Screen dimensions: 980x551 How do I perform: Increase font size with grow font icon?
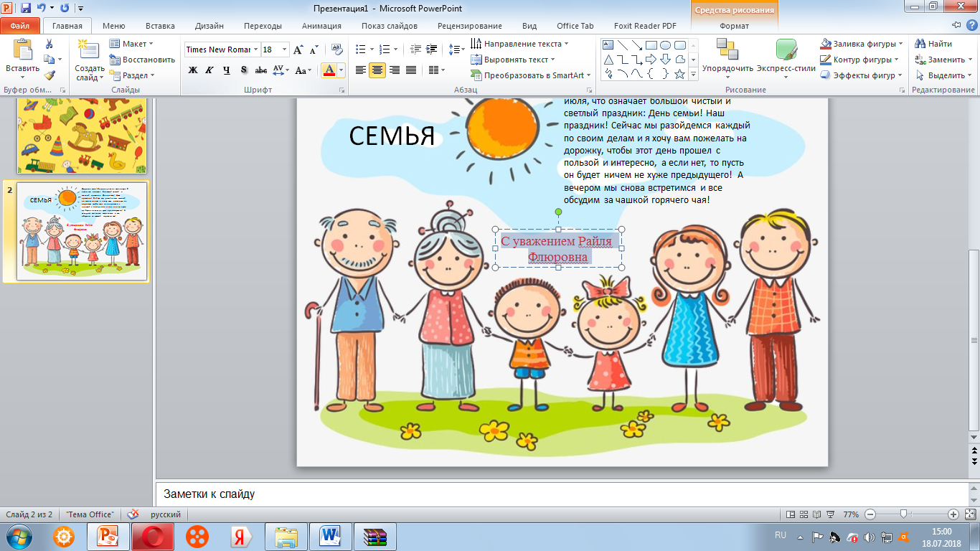tap(298, 50)
